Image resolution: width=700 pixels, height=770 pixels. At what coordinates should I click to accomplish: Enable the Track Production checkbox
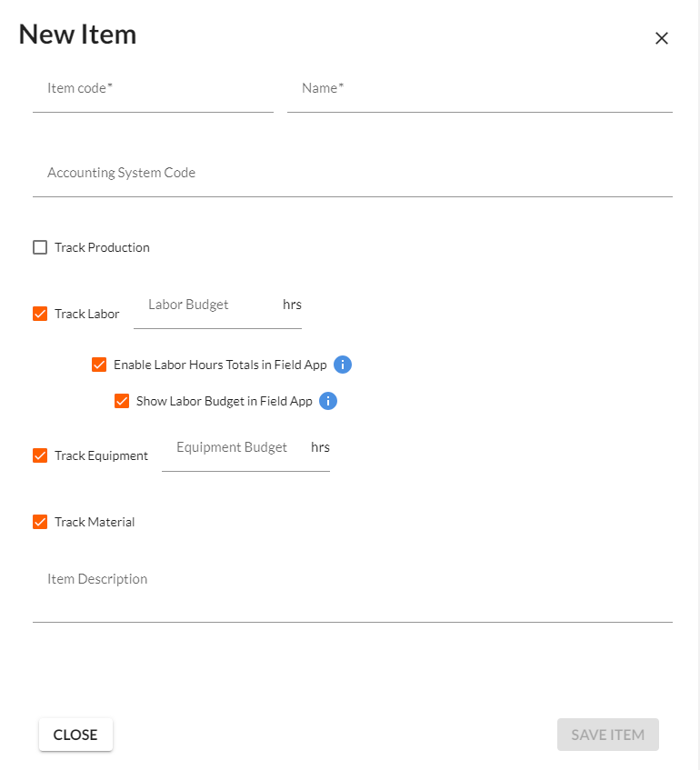[x=40, y=247]
